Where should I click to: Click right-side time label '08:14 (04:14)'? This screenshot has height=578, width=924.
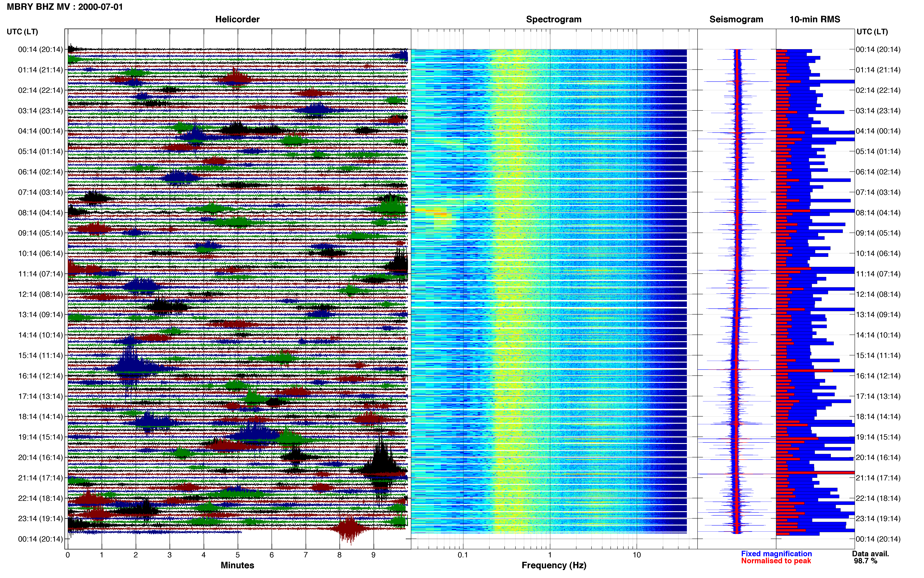878,212
